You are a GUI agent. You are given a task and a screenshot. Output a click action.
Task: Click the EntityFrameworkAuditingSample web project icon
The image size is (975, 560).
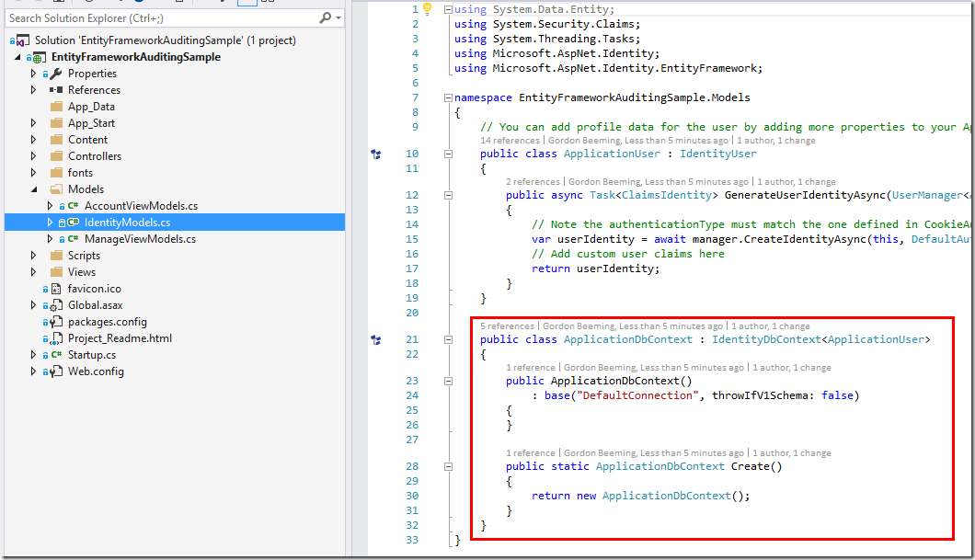40,57
